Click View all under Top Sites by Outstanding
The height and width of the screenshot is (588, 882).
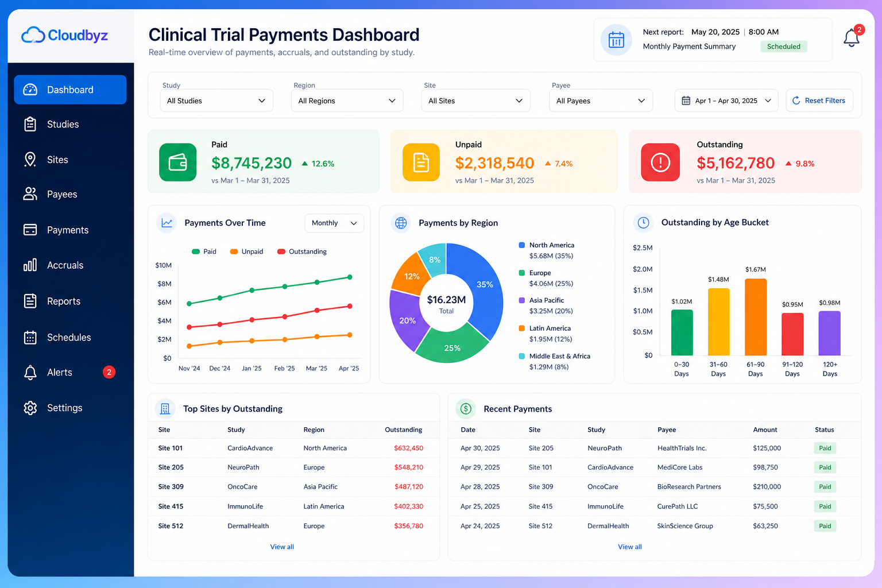[x=282, y=547]
